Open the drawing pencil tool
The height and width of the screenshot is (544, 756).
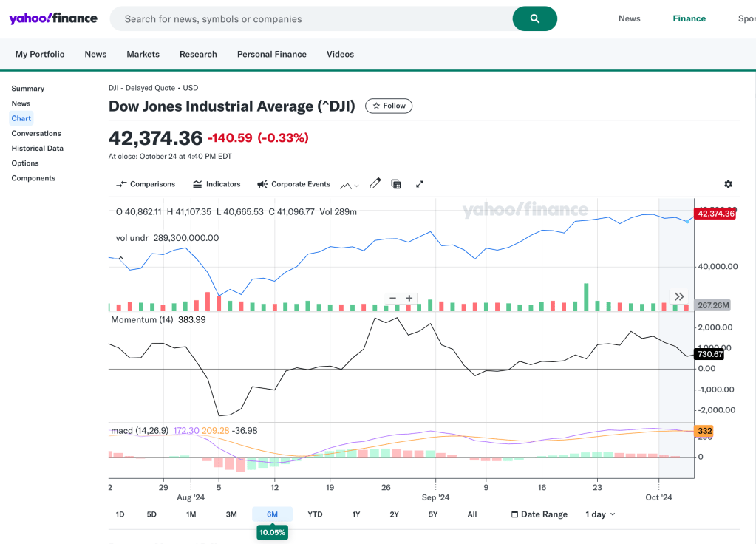(375, 184)
